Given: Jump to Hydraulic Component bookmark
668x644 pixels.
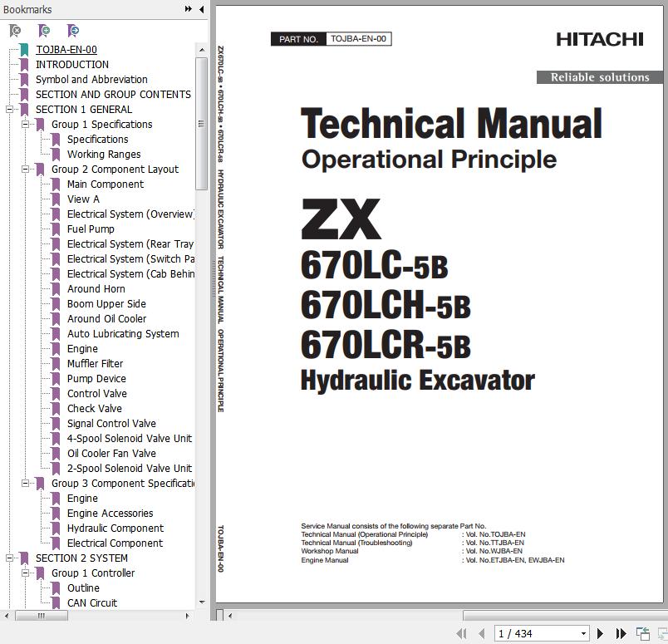Looking at the screenshot, I should coord(115,528).
